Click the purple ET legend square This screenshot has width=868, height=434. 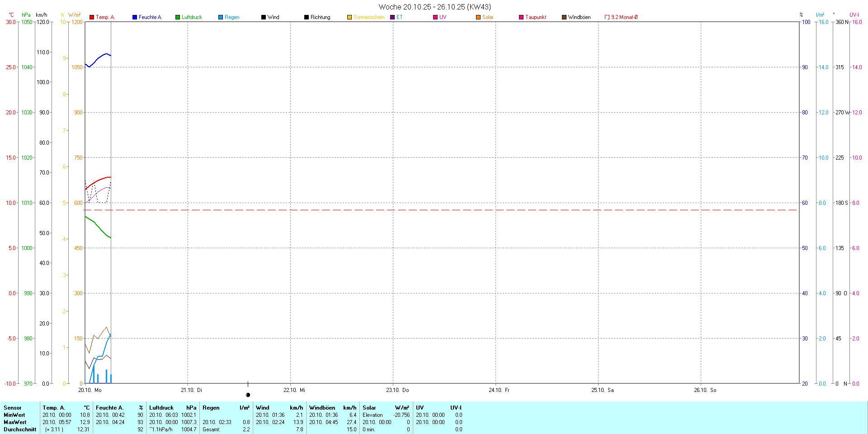392,17
